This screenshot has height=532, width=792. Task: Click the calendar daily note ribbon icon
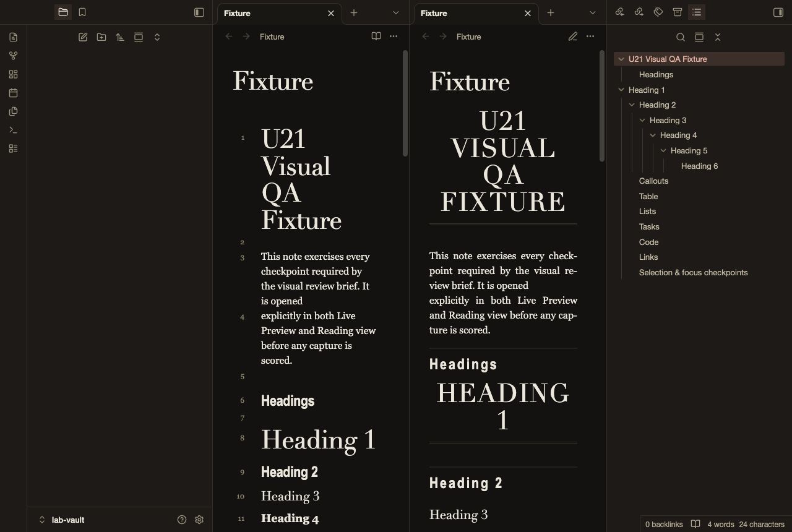14,93
